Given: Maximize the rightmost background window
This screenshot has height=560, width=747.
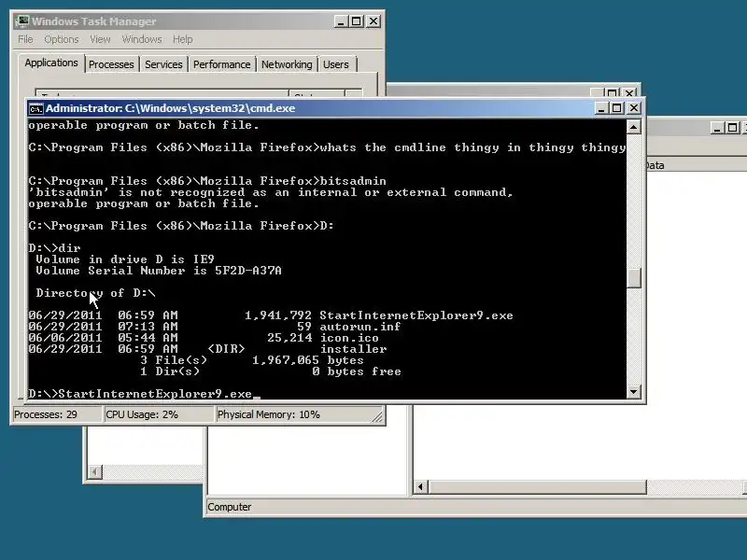Looking at the screenshot, I should click(733, 128).
